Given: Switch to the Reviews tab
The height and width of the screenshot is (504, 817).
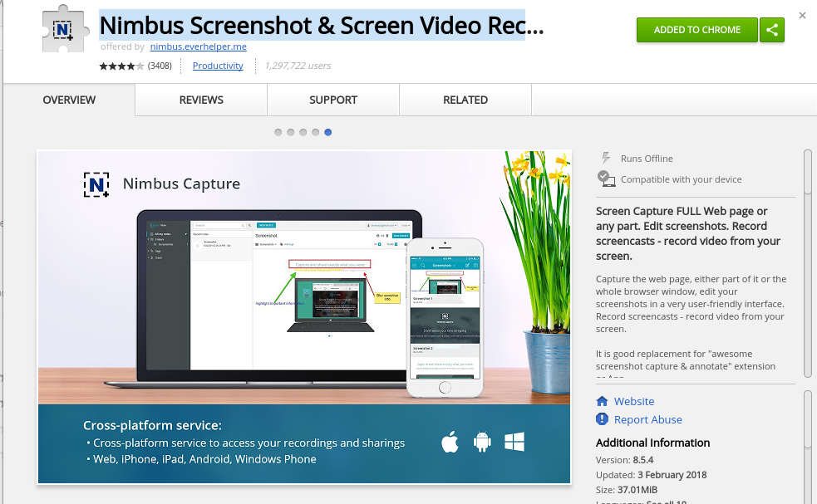Looking at the screenshot, I should click(201, 100).
